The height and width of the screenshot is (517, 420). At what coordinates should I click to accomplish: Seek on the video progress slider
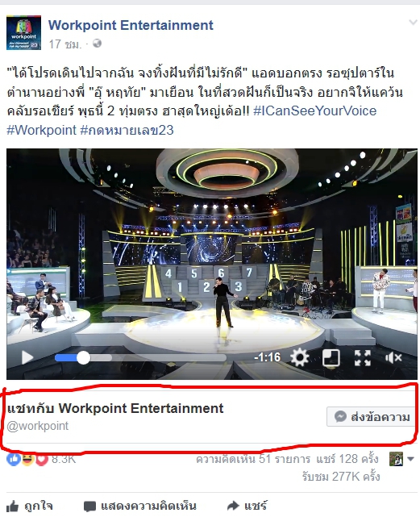coord(140,358)
